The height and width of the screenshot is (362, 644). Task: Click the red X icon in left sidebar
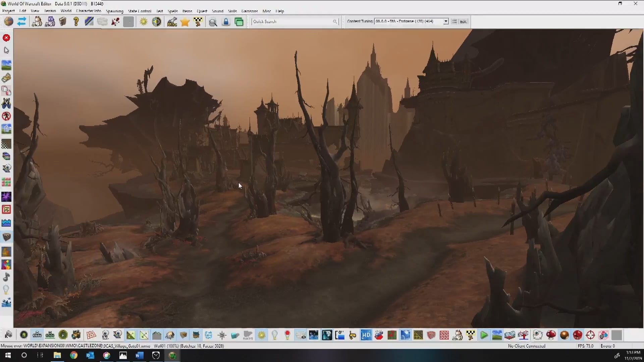[x=6, y=38]
